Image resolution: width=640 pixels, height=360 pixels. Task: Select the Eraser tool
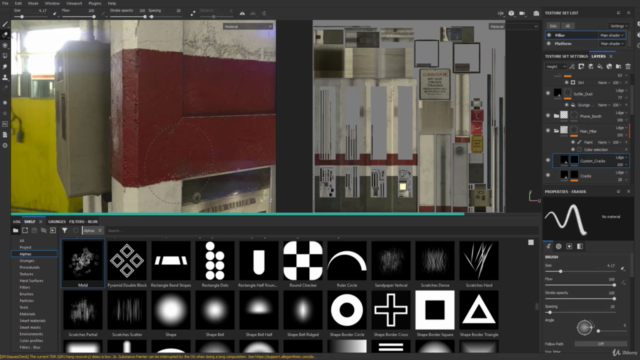pos(5,35)
